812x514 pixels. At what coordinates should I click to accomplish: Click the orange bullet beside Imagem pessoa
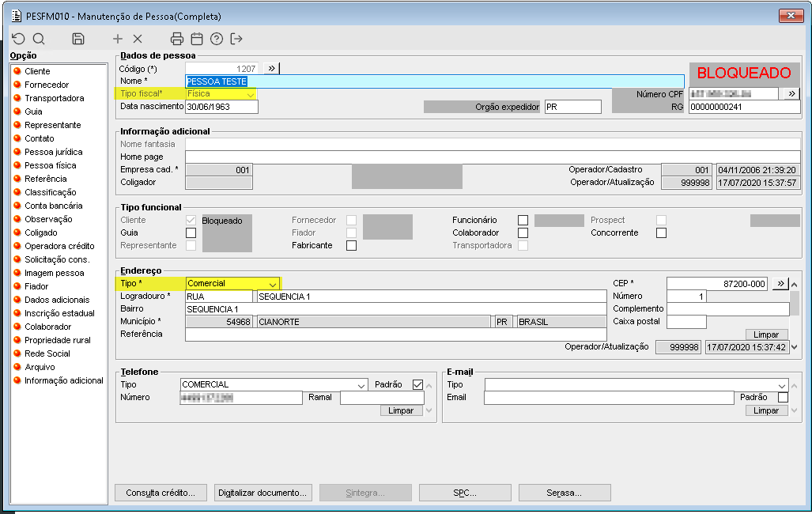[x=17, y=273]
